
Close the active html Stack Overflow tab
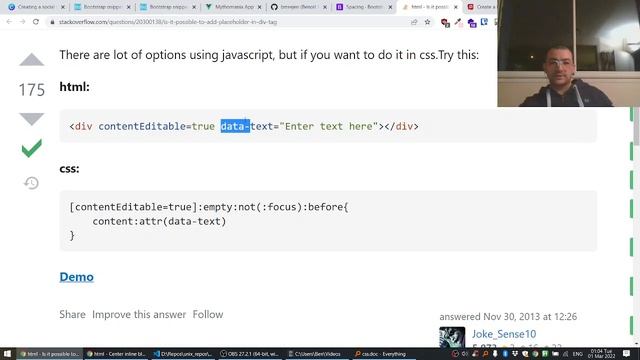(x=456, y=7)
